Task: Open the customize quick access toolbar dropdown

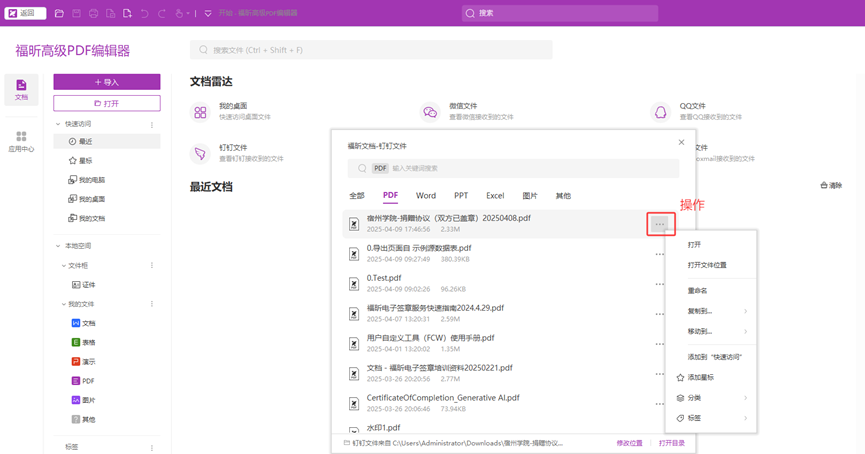Action: click(x=208, y=13)
